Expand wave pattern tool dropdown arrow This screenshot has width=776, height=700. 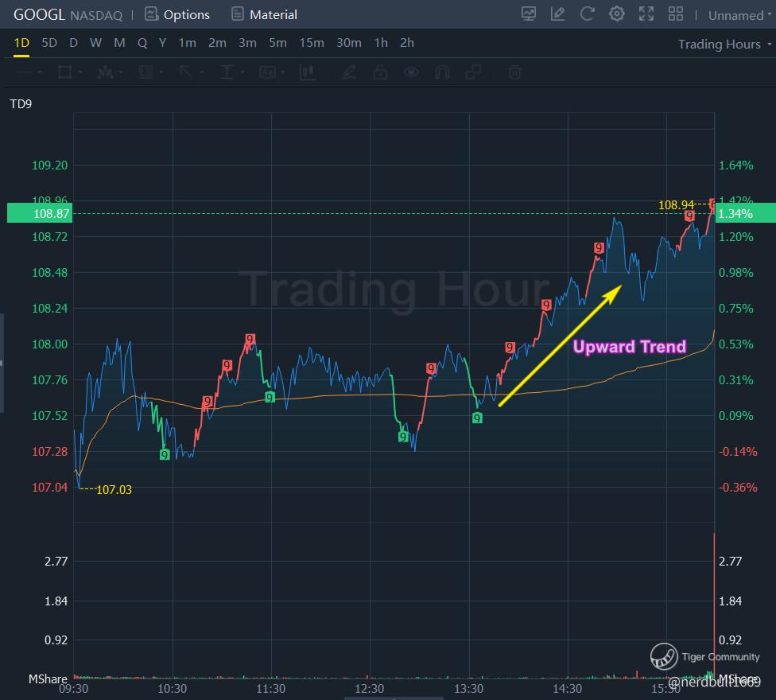click(x=121, y=72)
